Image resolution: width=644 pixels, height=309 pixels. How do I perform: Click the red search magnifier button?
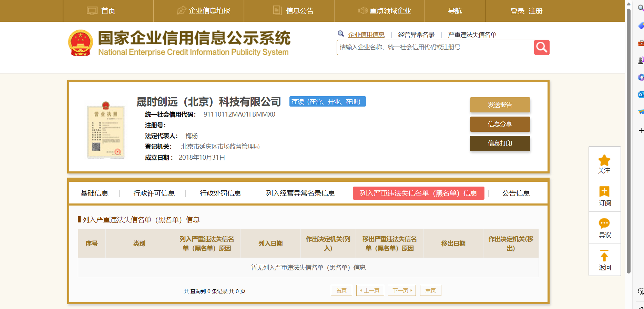coord(541,48)
